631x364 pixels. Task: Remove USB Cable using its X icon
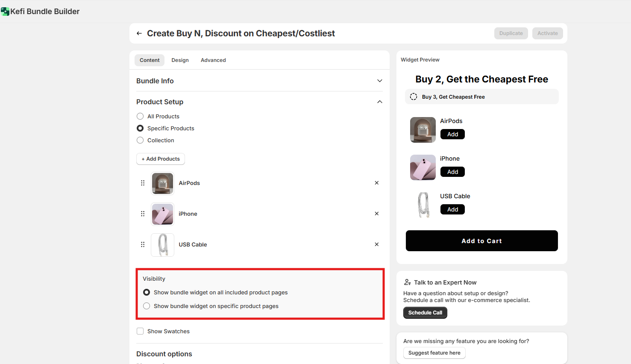pos(376,244)
